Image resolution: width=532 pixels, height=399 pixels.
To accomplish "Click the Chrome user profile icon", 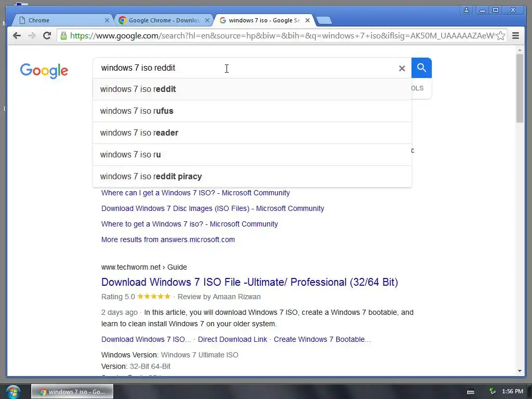I will click(467, 10).
